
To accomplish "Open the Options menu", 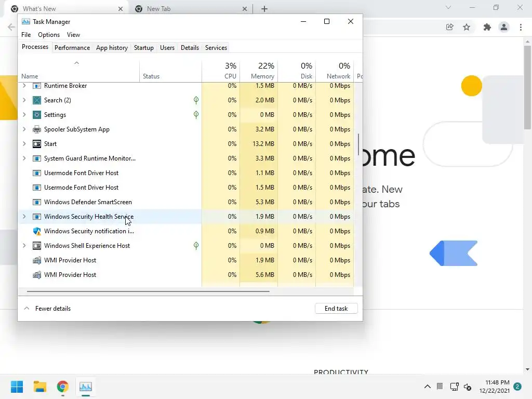I will point(49,35).
